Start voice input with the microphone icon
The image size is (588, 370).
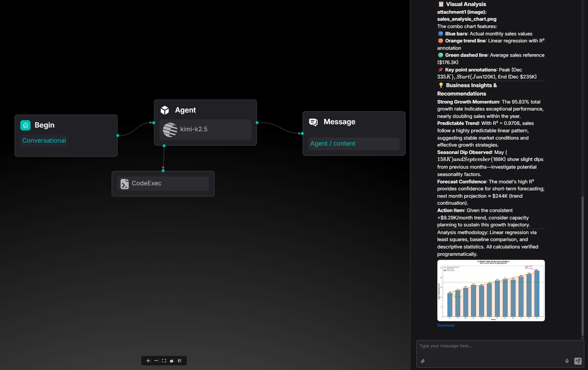click(567, 361)
